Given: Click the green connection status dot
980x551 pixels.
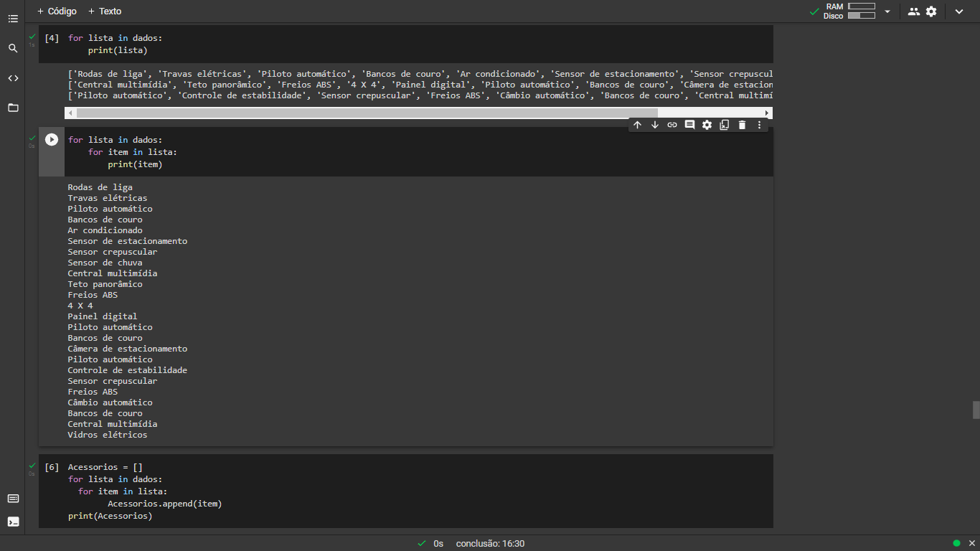Looking at the screenshot, I should pyautogui.click(x=956, y=543).
